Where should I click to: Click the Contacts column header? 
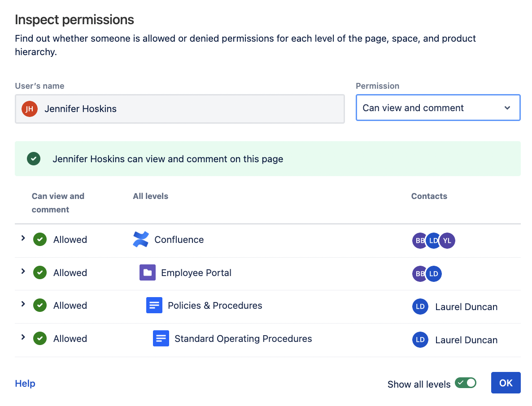click(x=429, y=196)
